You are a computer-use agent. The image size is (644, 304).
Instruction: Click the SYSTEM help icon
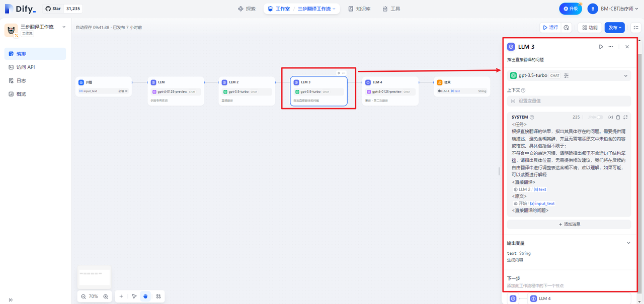coord(532,117)
